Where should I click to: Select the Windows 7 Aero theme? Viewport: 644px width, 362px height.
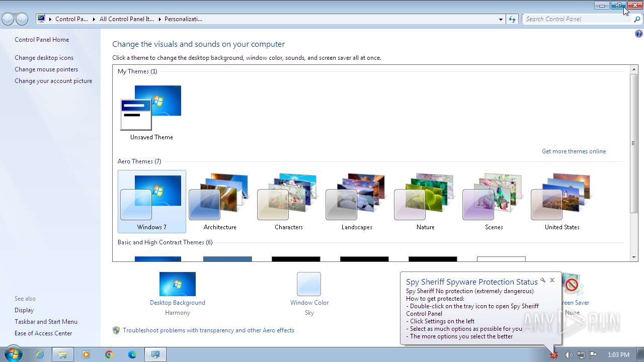pos(152,202)
